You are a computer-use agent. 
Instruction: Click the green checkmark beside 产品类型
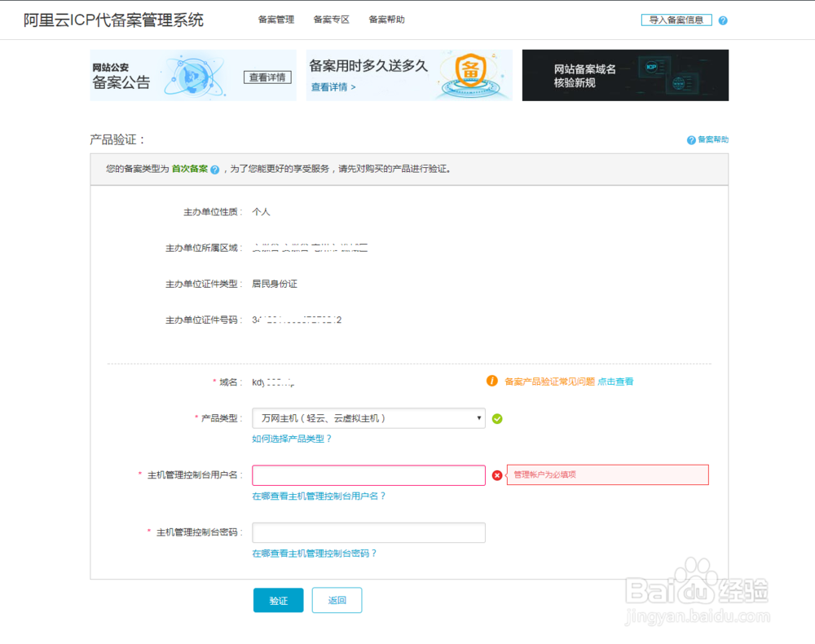pyautogui.click(x=497, y=418)
